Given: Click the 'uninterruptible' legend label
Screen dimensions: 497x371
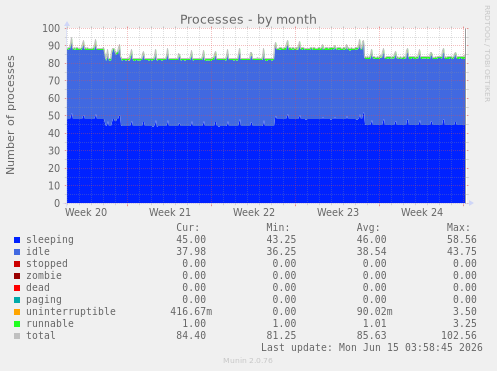Looking at the screenshot, I should pyautogui.click(x=71, y=312).
